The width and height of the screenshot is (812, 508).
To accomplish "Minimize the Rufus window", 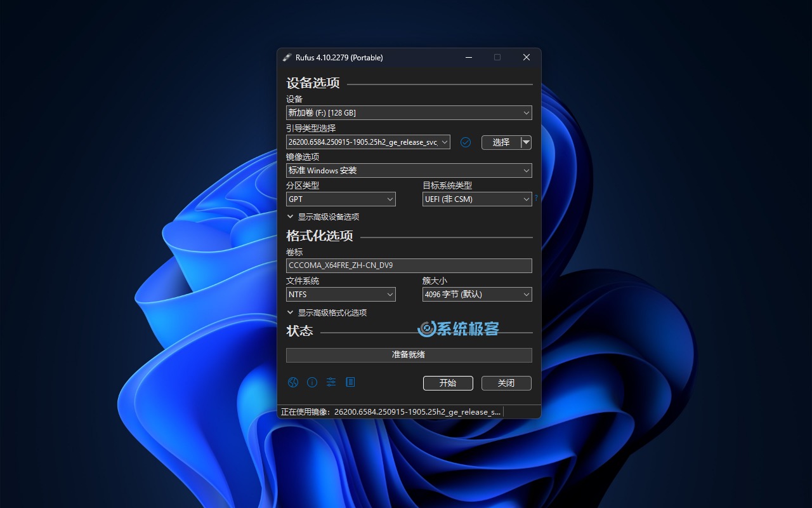I will [x=469, y=57].
